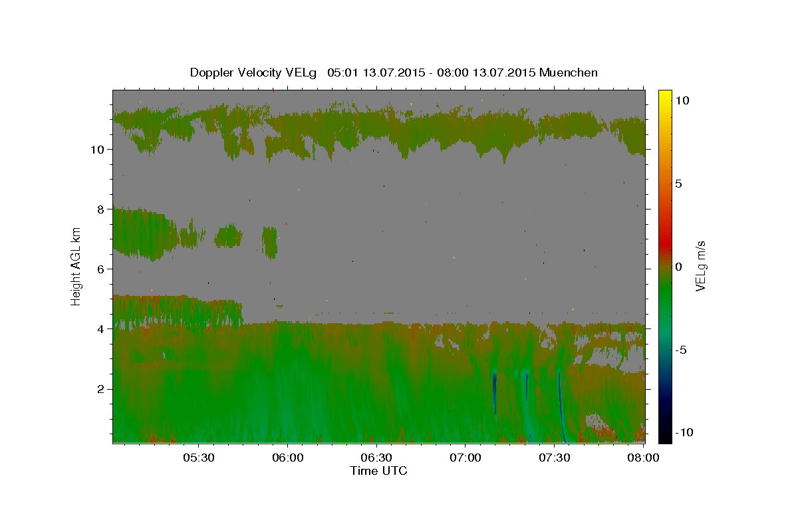798x532 pixels.
Task: Click the 'VELg m/s' colorbar label
Action: 700,266
